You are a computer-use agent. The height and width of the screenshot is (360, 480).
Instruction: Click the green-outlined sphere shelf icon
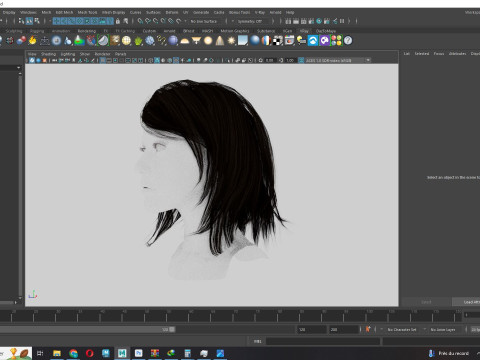(x=103, y=41)
